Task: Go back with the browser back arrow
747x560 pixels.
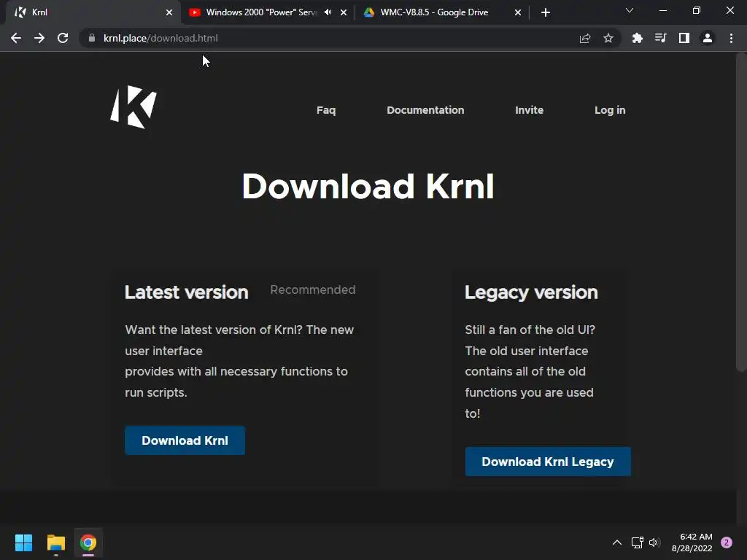Action: (16, 38)
